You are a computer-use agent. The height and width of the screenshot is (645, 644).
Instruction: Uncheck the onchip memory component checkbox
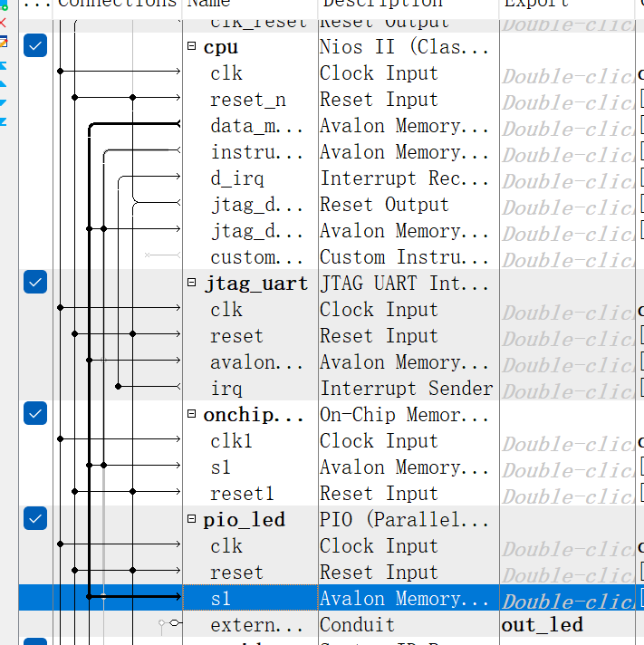point(35,413)
